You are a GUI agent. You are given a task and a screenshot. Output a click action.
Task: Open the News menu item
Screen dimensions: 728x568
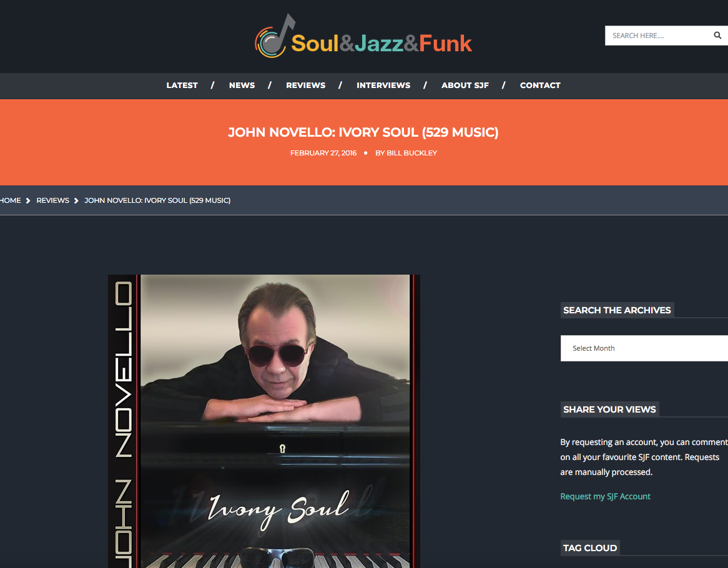pos(242,86)
